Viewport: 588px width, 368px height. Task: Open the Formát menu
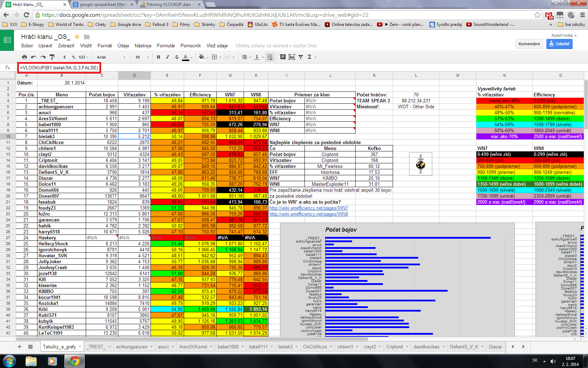[x=105, y=46]
